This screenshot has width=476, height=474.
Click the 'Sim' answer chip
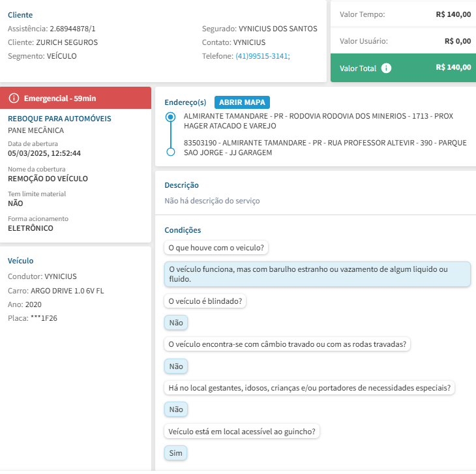[x=176, y=453]
